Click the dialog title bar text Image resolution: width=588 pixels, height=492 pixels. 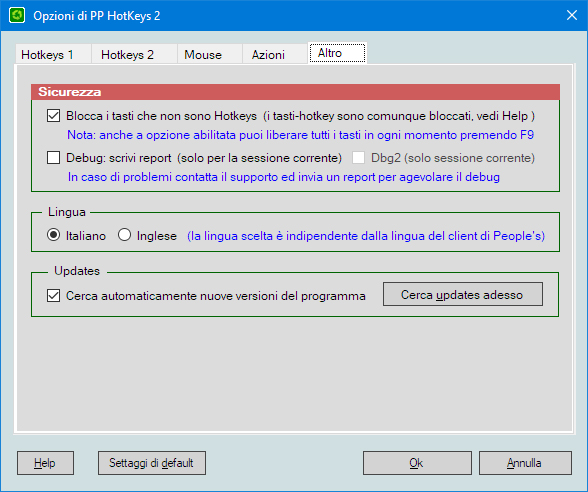(x=97, y=16)
